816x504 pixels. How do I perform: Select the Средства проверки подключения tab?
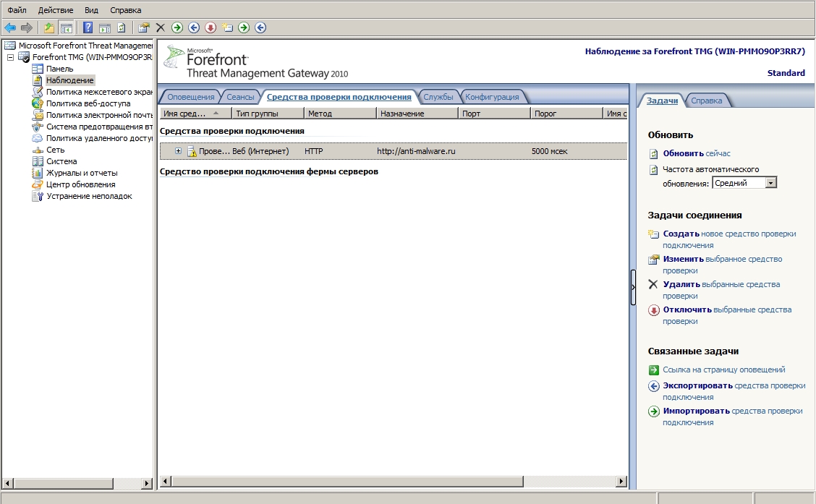pyautogui.click(x=339, y=97)
